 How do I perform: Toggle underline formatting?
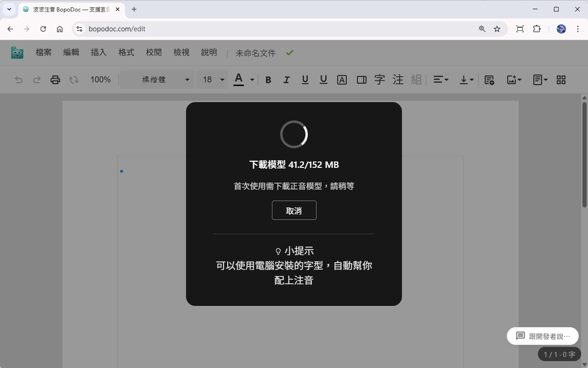click(x=305, y=80)
